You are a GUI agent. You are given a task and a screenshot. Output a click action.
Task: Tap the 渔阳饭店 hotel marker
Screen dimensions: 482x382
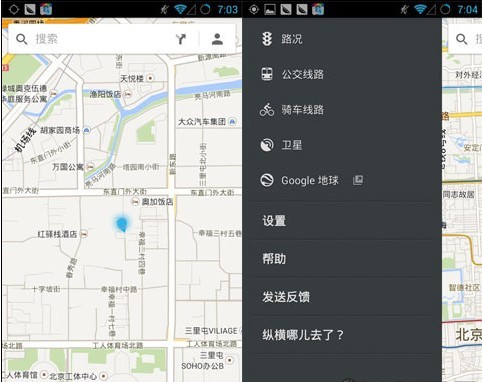[128, 94]
